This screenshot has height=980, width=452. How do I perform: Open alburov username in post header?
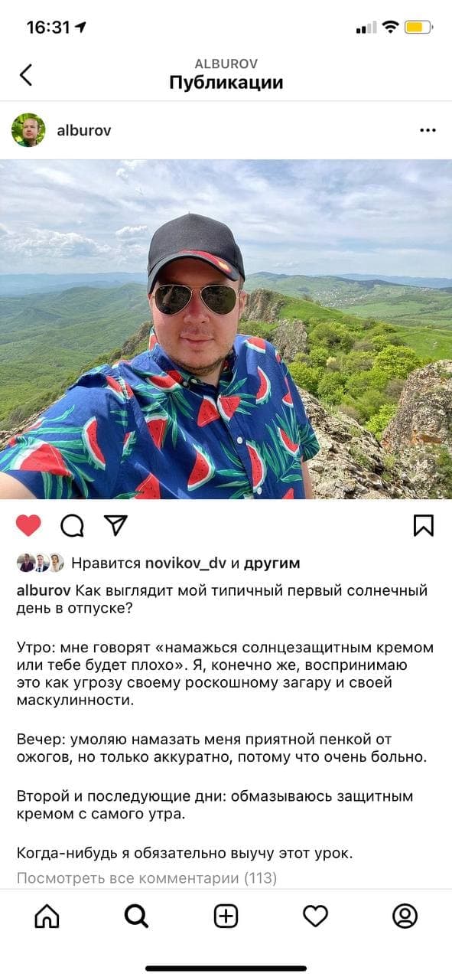[x=84, y=131]
